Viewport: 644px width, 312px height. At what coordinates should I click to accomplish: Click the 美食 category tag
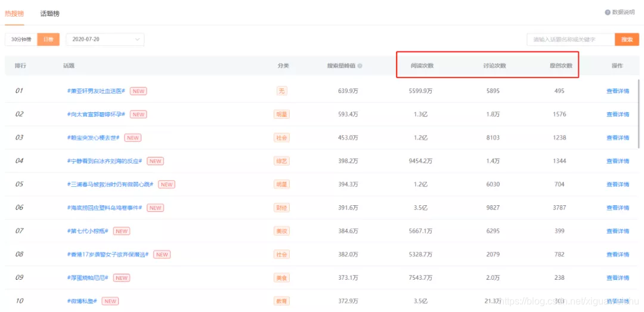281,278
